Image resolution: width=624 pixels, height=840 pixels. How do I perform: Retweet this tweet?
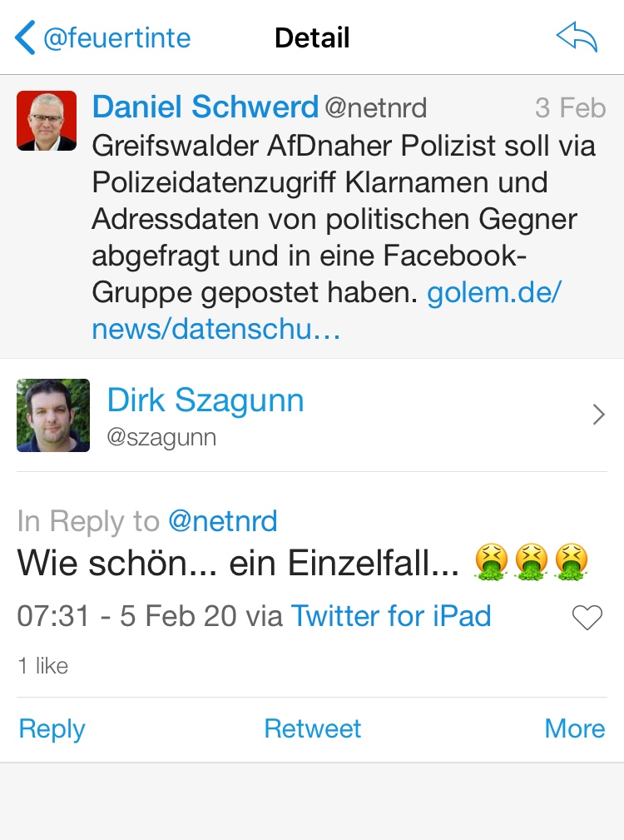[x=312, y=728]
